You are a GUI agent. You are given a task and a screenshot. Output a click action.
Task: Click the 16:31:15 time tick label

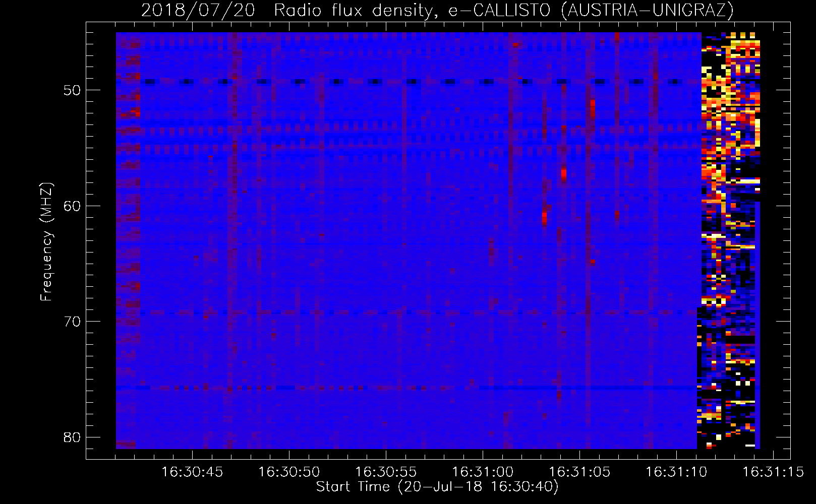(773, 472)
